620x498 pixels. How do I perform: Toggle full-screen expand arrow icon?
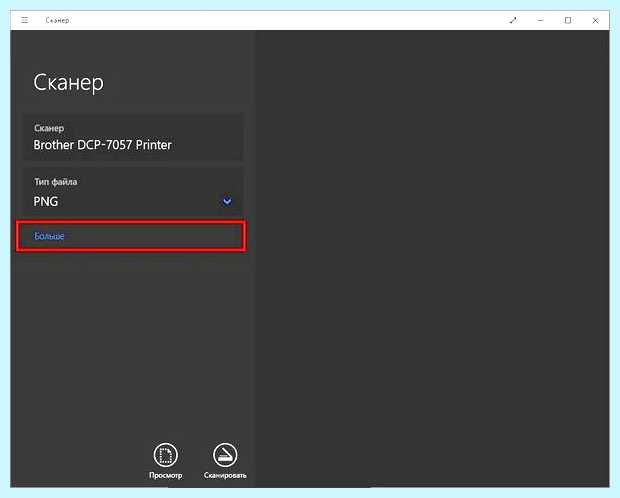tap(513, 20)
